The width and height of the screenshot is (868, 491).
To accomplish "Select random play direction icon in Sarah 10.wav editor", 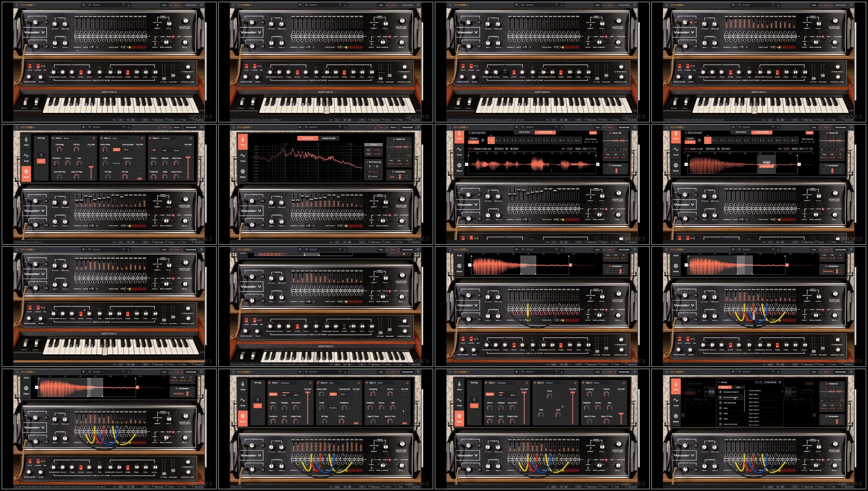I will 813,142.
